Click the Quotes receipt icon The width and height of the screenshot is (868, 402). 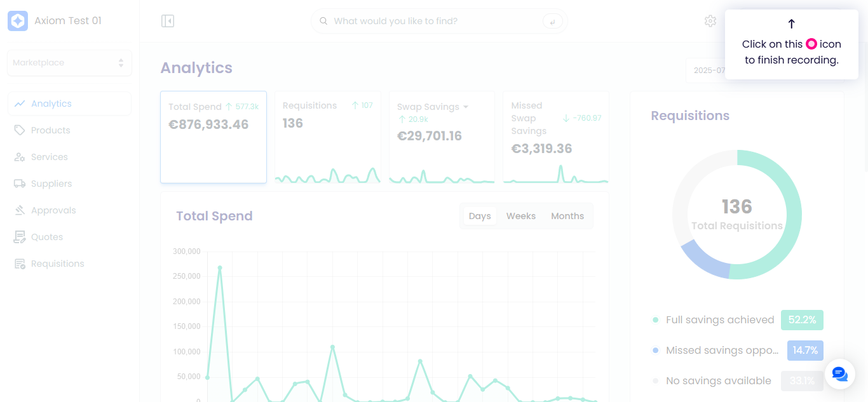point(20,237)
